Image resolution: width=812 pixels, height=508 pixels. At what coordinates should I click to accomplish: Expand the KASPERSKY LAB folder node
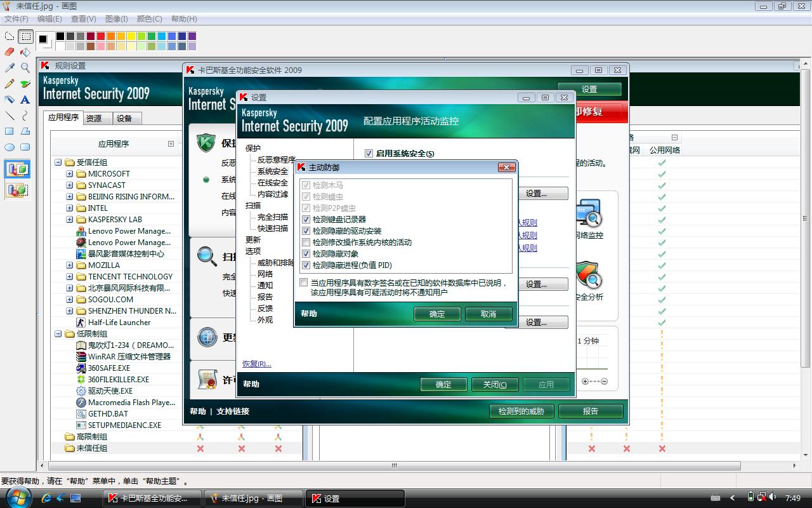[70, 220]
